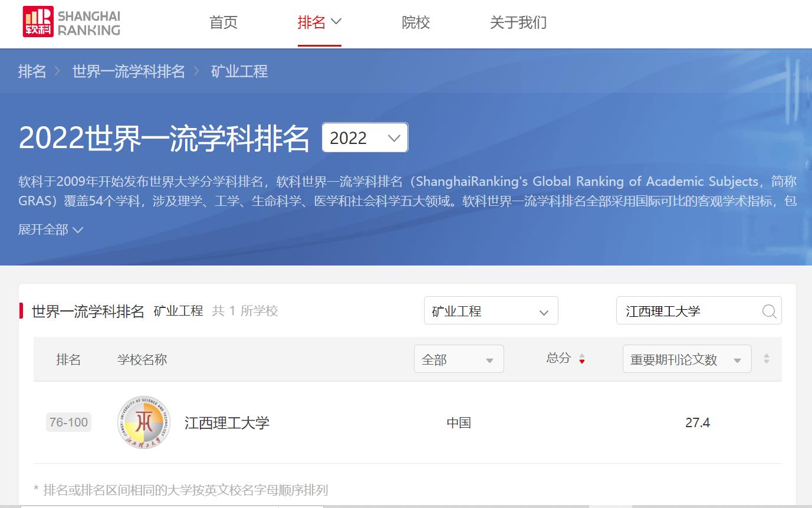
Task: Open the 矿业工程 subject dropdown
Action: 491,310
